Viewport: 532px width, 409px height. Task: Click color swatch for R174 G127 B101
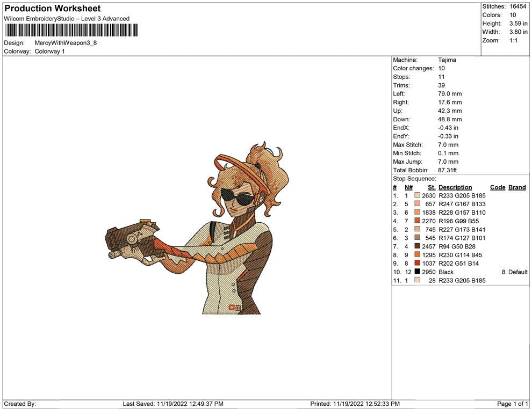click(x=418, y=238)
